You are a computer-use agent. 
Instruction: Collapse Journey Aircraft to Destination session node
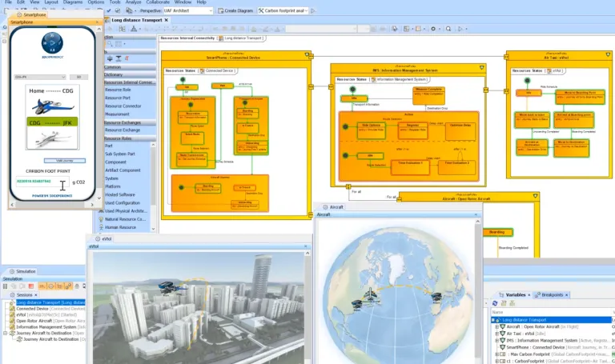[x=6, y=333]
